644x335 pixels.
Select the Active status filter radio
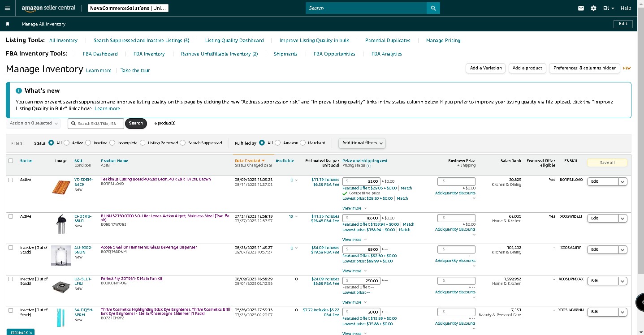[x=66, y=143]
